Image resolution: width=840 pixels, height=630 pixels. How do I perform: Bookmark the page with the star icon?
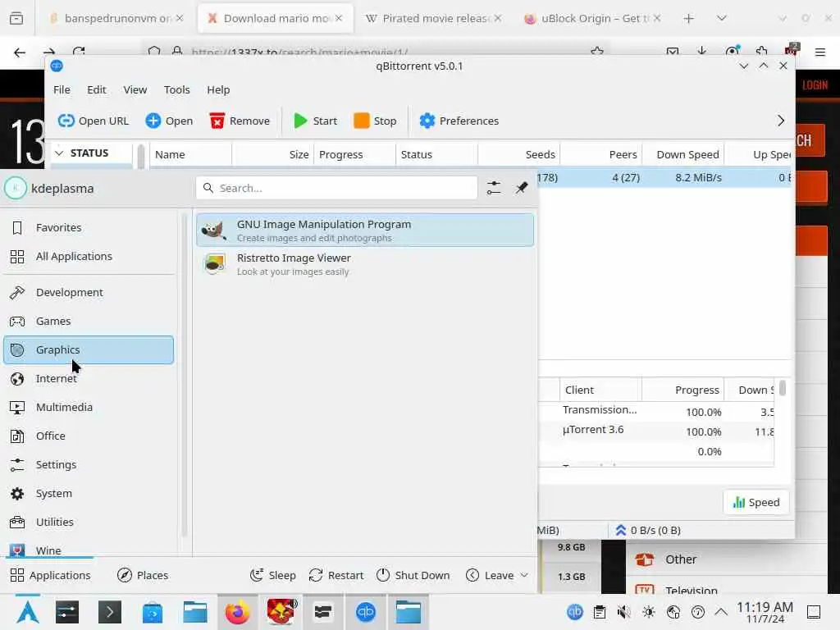point(597,52)
